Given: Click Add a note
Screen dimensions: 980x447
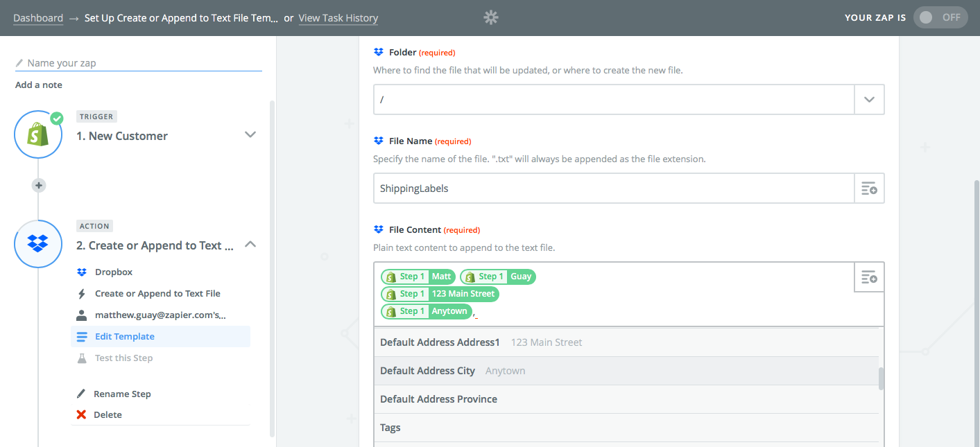Looking at the screenshot, I should [x=39, y=85].
